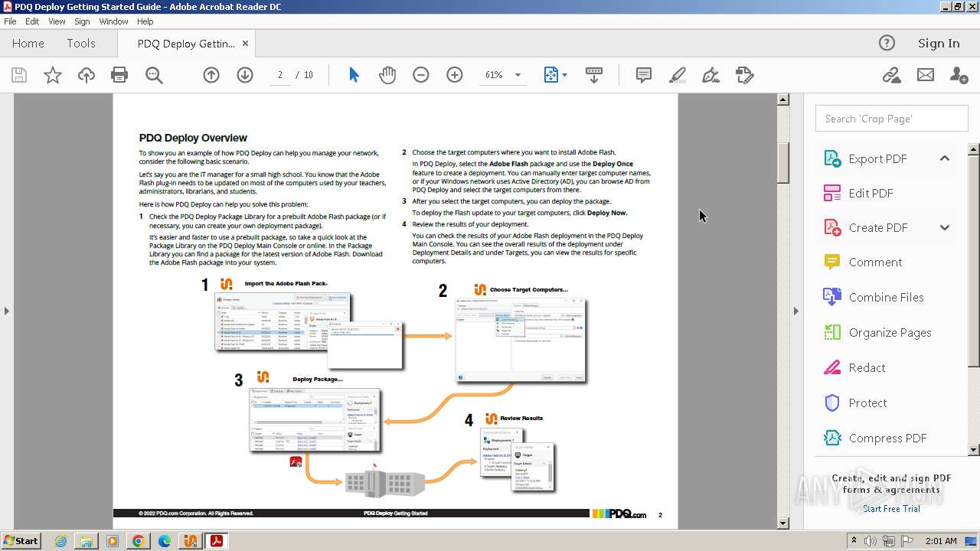Zoom out with the minus button
The height and width of the screenshot is (551, 980).
421,75
